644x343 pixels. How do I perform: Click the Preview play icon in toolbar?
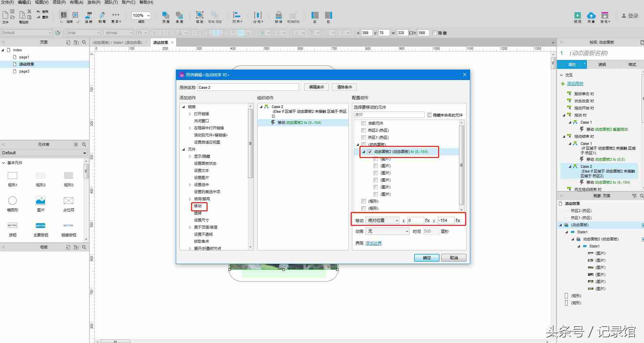(x=578, y=16)
